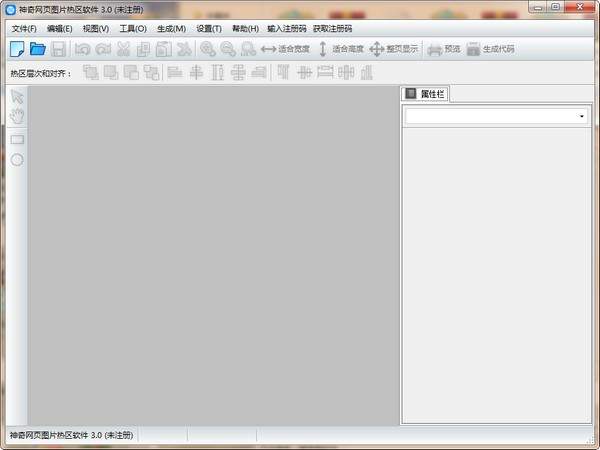600x450 pixels.
Task: Click the status bar text 神奇网页图片热区软件 3.0
Action: coord(72,435)
